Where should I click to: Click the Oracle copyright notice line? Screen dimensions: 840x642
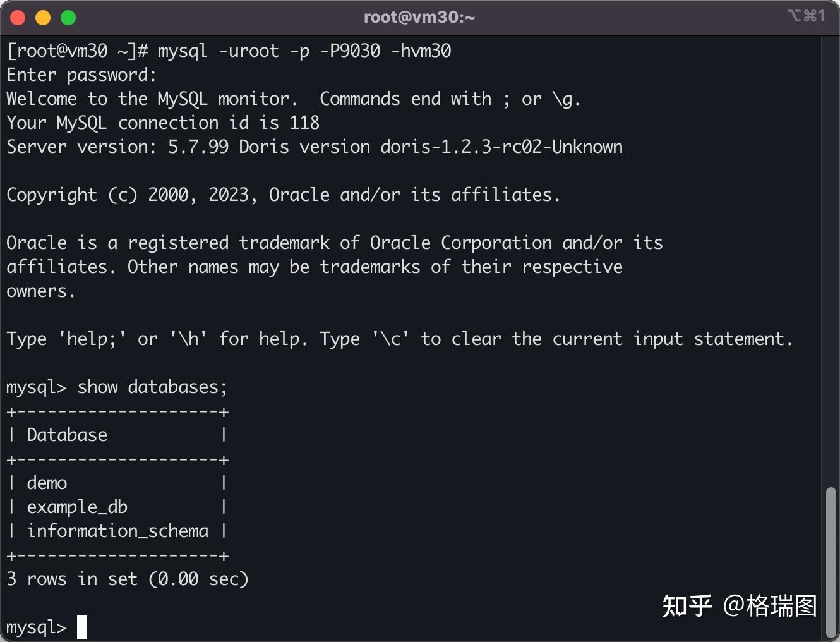(283, 195)
